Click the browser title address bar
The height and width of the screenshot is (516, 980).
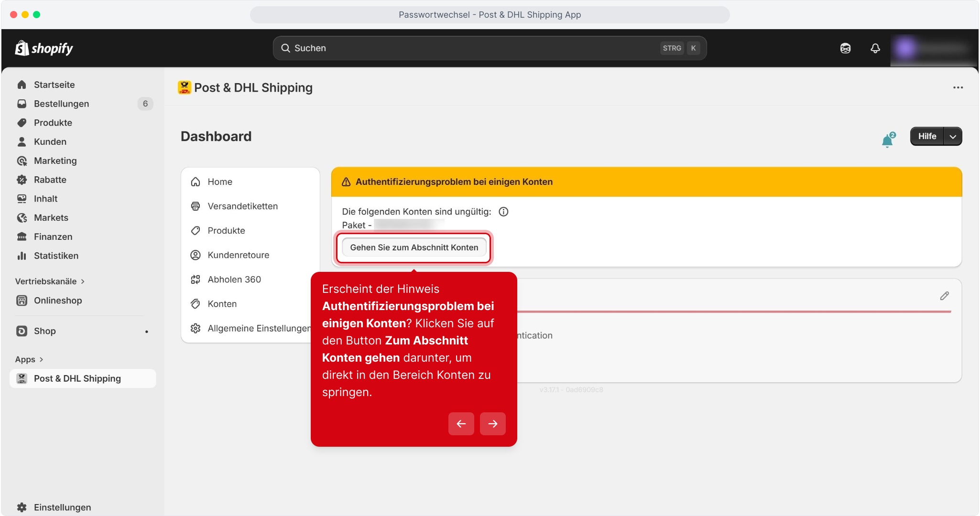pyautogui.click(x=490, y=15)
